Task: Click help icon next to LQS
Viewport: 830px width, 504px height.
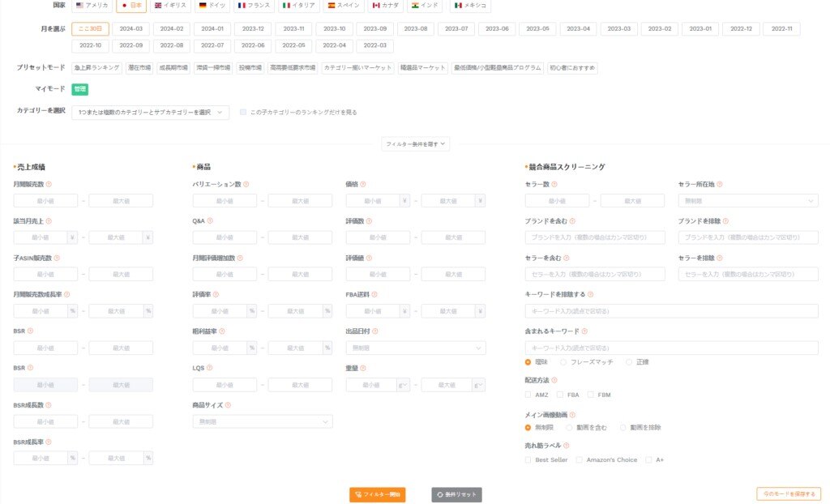Action: pos(211,369)
